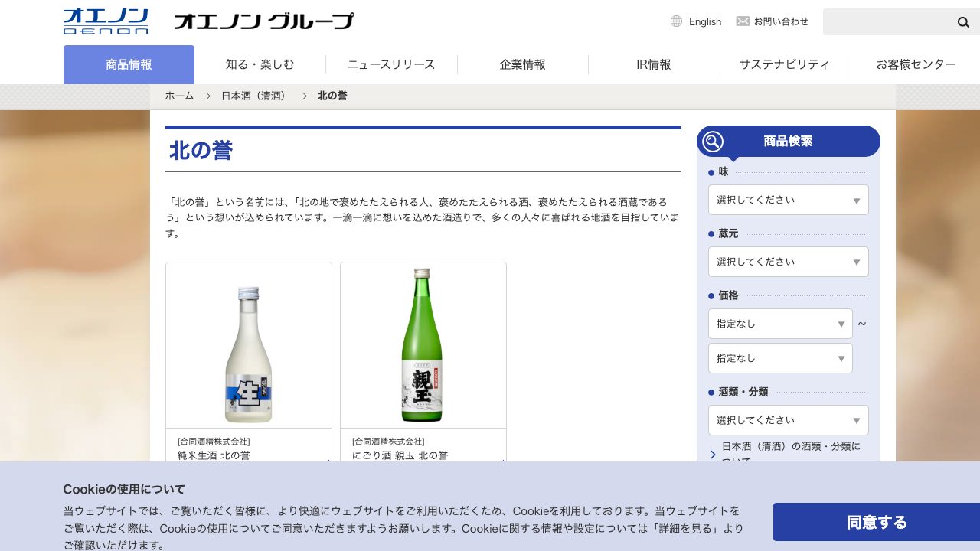This screenshot has width=980, height=551.
Task: Open the minimum 価格 dropdown
Action: click(x=780, y=324)
